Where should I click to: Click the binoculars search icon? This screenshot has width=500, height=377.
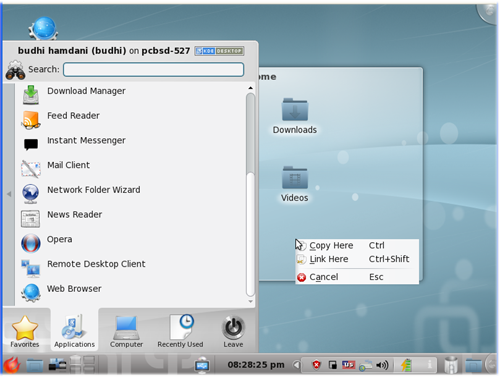15,70
